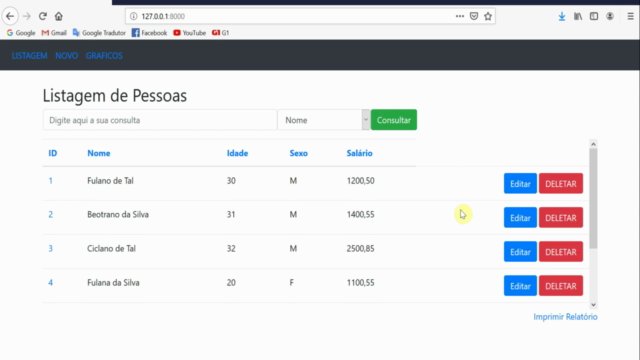Click the table scrollbar down arrow
The height and width of the screenshot is (360, 640).
pos(593,305)
